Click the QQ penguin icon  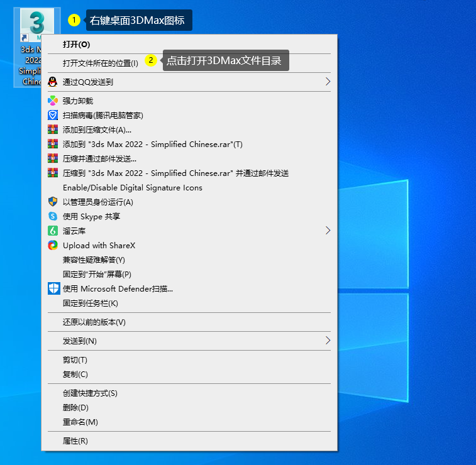pos(53,82)
